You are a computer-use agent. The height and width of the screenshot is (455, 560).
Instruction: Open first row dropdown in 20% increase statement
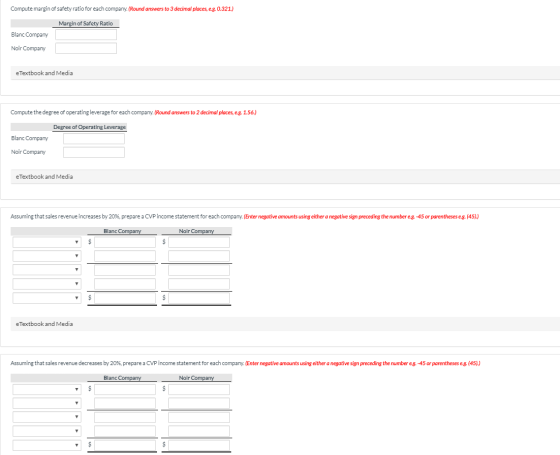[47, 242]
